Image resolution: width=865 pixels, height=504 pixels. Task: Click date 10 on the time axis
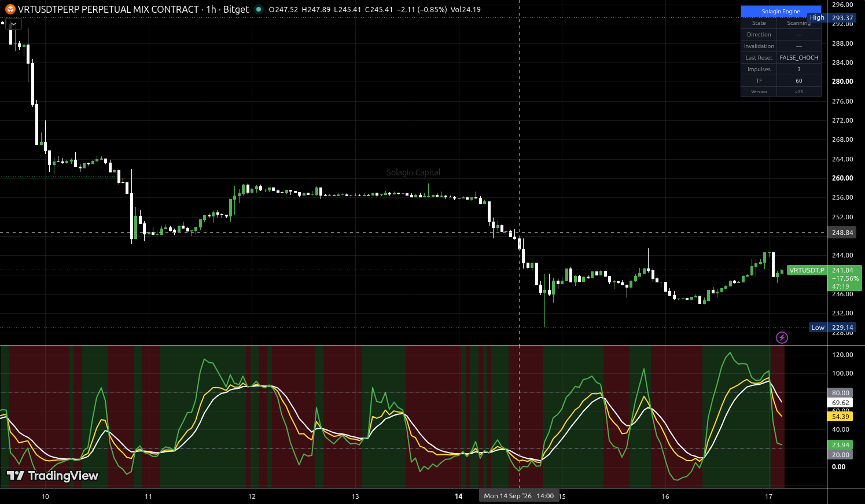coord(45,496)
